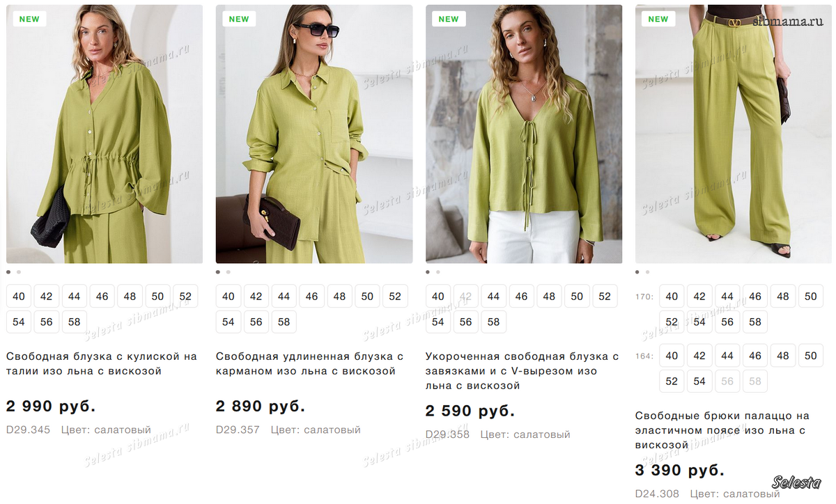Open 'Свободная удлиненная блузка с карманом' product title
Image resolution: width=836 pixels, height=504 pixels.
click(x=309, y=363)
